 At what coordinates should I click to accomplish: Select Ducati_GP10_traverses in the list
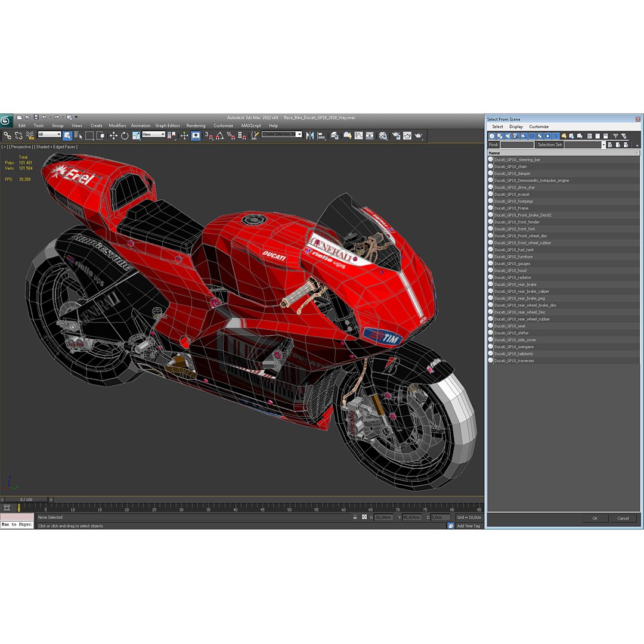[x=514, y=361]
